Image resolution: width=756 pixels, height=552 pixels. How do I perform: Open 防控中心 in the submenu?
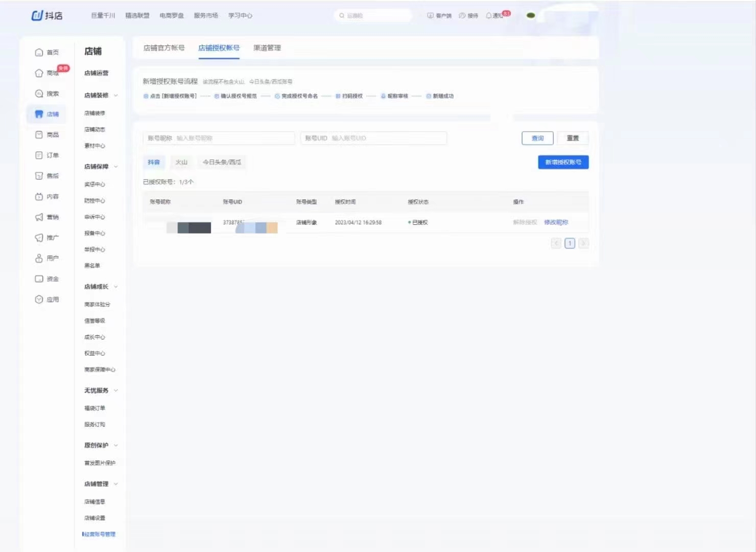(94, 201)
